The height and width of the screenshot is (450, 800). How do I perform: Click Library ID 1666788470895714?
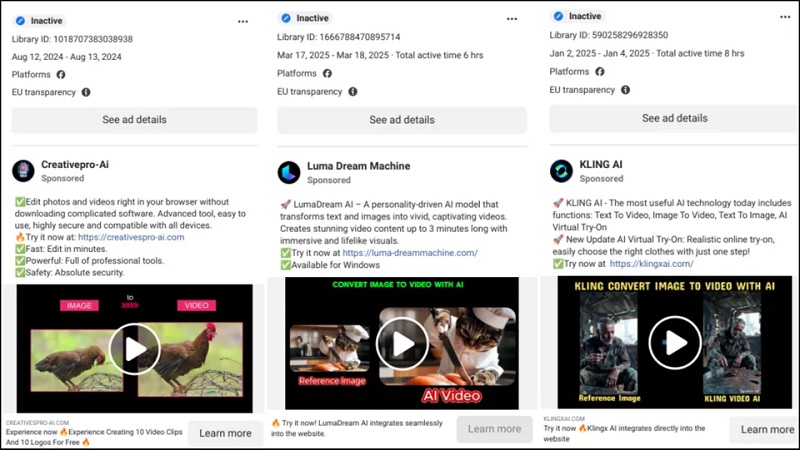tap(339, 37)
